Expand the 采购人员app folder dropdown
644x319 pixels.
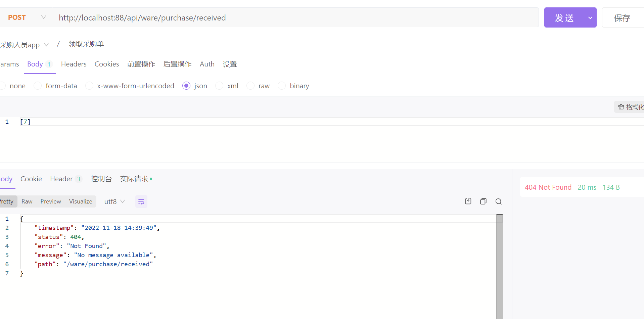coord(46,45)
